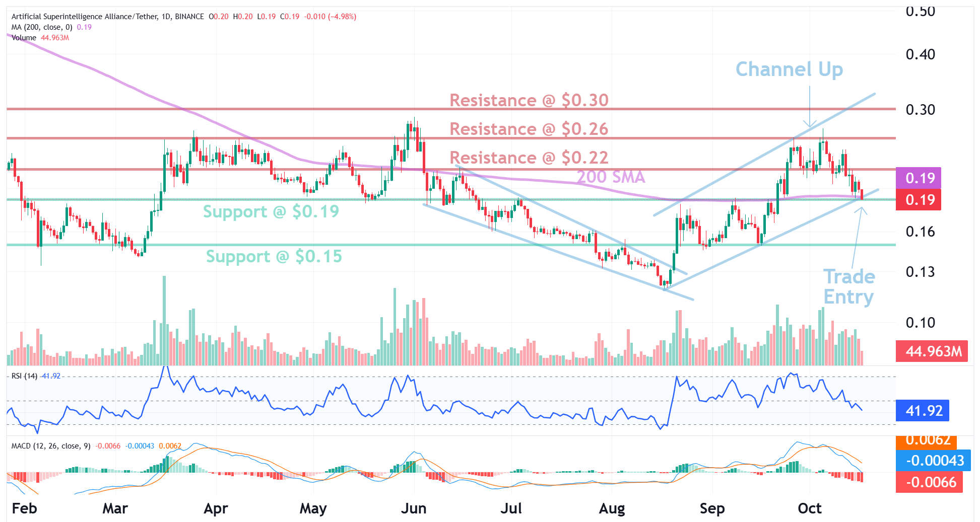Click the 0.30 price axis label
The image size is (980, 522).
click(x=920, y=110)
